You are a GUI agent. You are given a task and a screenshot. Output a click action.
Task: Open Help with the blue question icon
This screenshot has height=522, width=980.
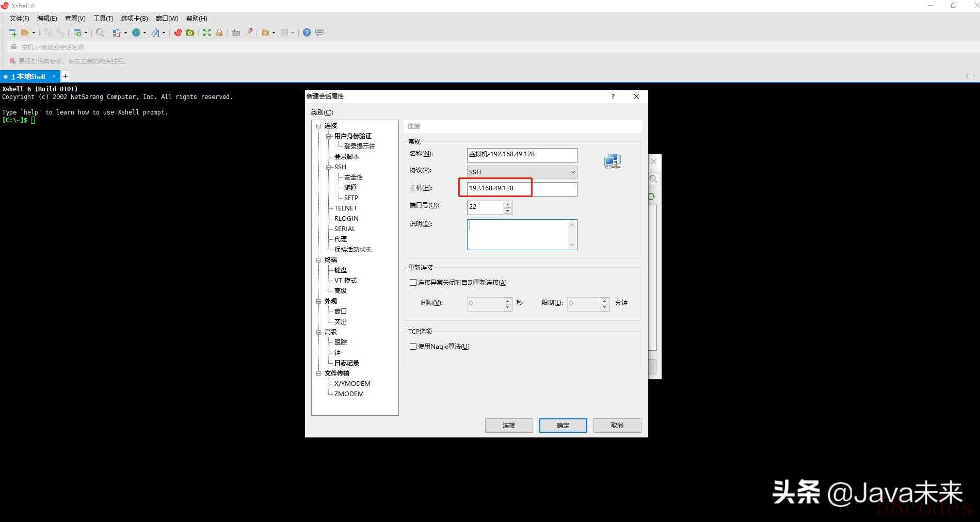click(307, 32)
